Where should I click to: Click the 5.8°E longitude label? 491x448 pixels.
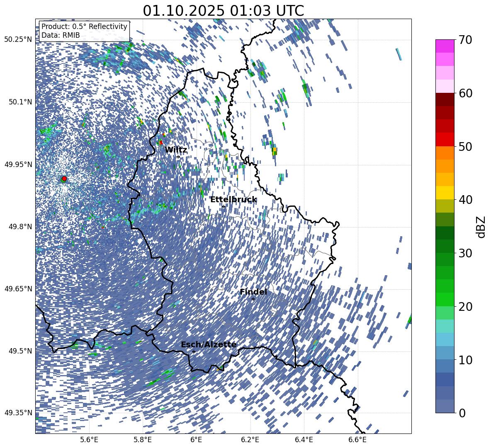point(143,440)
